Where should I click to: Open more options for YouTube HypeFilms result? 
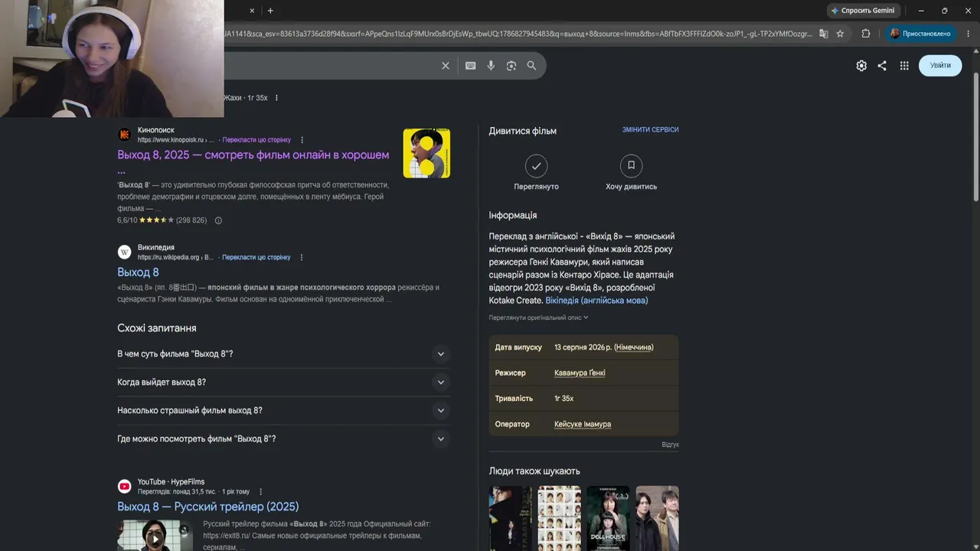pyautogui.click(x=260, y=492)
